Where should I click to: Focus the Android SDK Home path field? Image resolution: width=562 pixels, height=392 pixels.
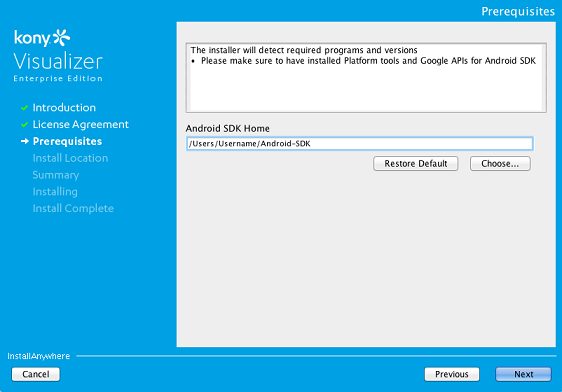(x=359, y=143)
